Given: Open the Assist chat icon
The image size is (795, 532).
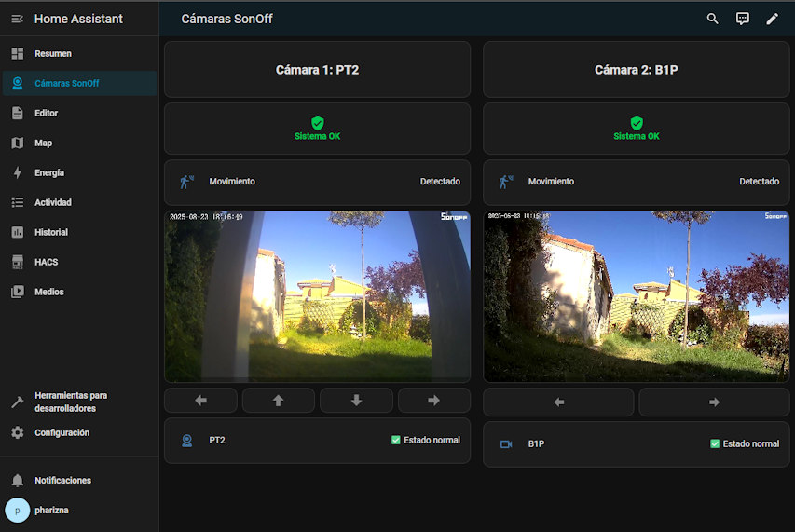Looking at the screenshot, I should coord(742,19).
